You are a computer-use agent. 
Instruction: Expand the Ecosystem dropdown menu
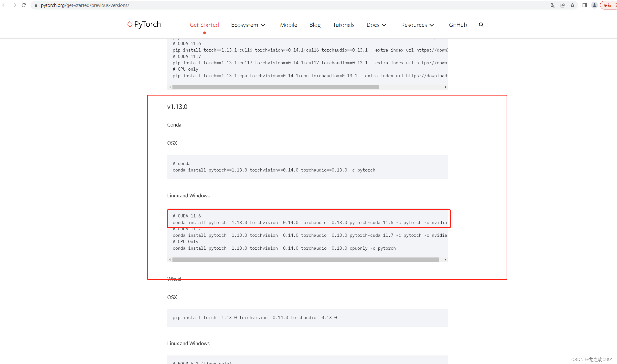[248, 25]
